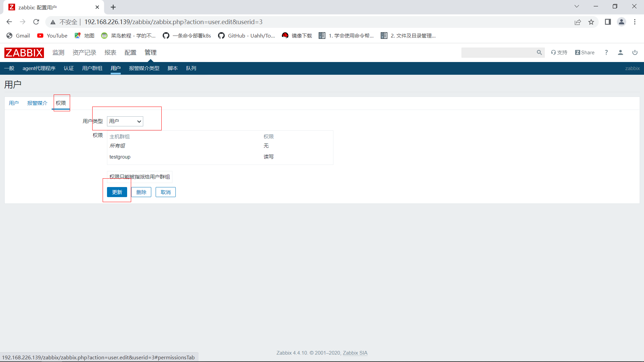Open the help question mark
The height and width of the screenshot is (362, 644).
click(x=606, y=53)
